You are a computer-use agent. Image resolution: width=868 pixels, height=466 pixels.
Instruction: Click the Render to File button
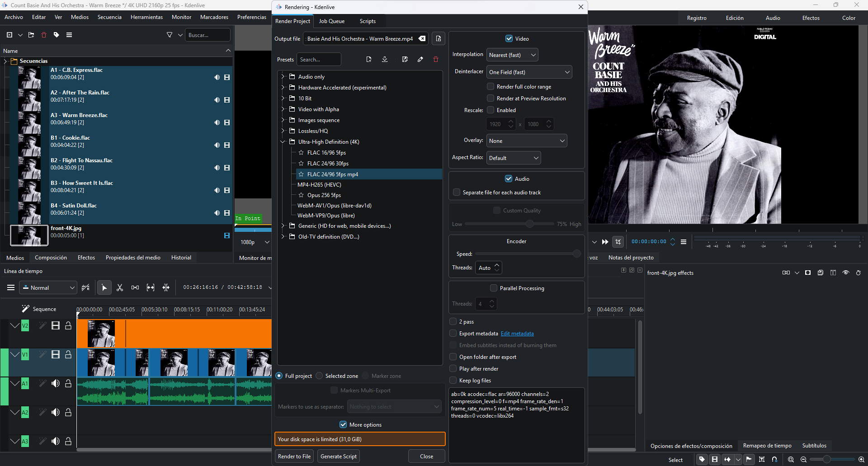[x=294, y=456]
